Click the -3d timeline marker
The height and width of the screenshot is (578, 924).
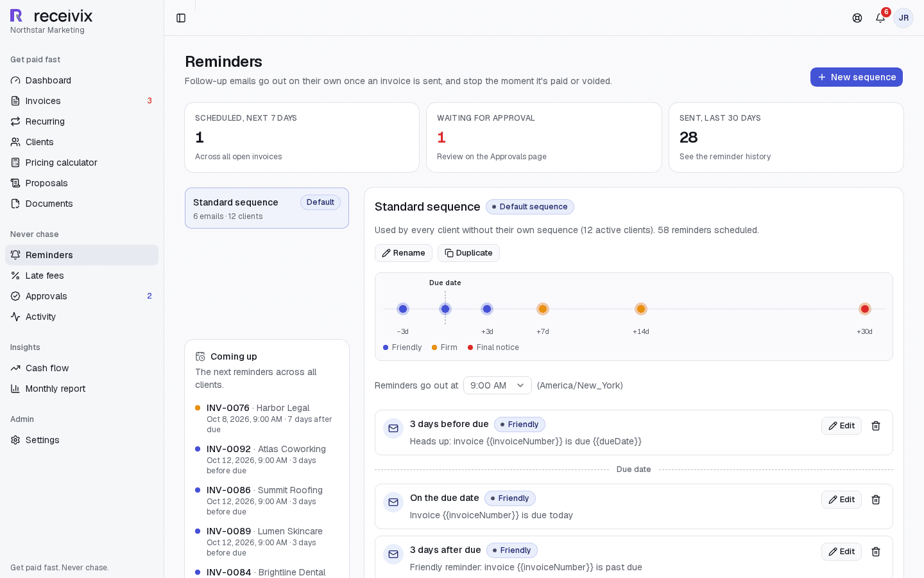403,309
